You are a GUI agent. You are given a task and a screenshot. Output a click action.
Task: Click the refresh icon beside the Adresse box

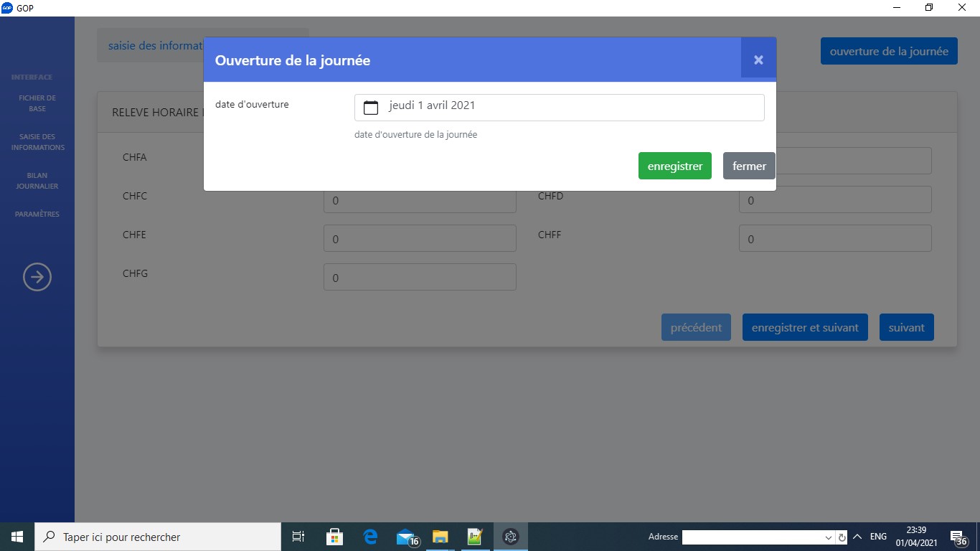point(842,537)
